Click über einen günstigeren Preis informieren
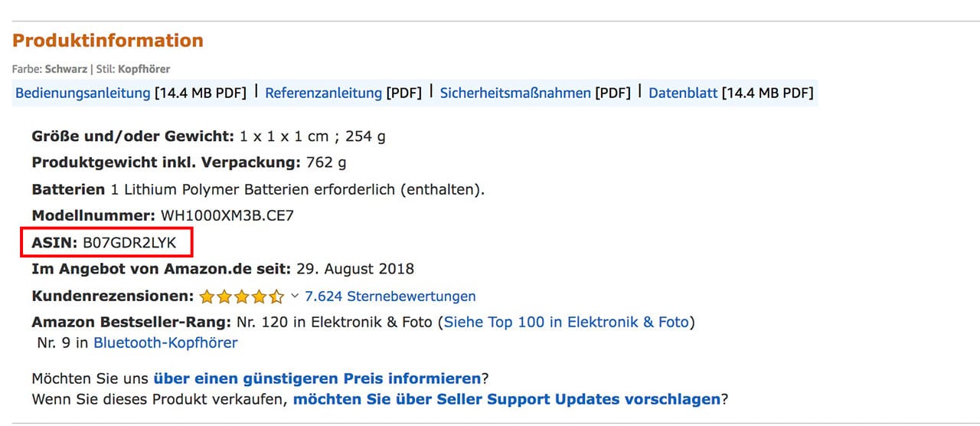980x426 pixels. [x=317, y=378]
